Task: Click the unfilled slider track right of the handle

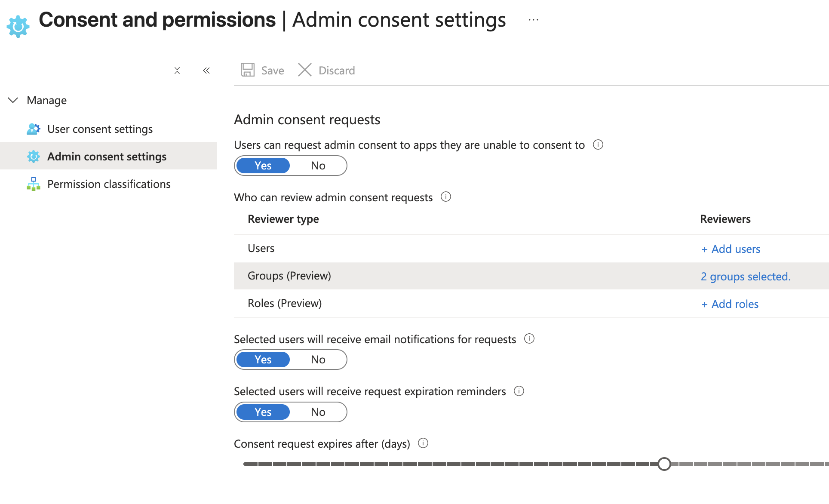Action: pyautogui.click(x=750, y=464)
